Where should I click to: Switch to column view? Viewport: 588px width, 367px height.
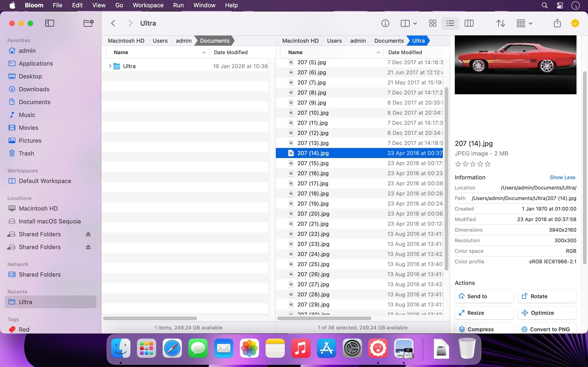coord(469,23)
